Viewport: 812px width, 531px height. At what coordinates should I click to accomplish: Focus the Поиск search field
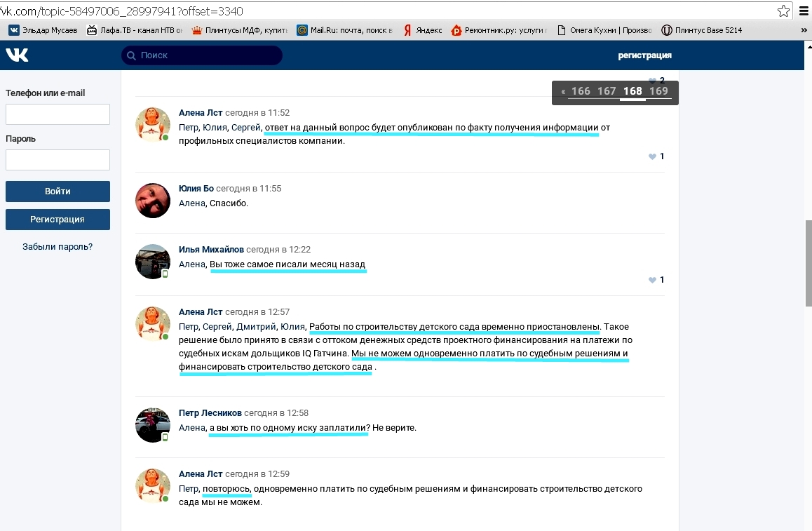(x=202, y=55)
